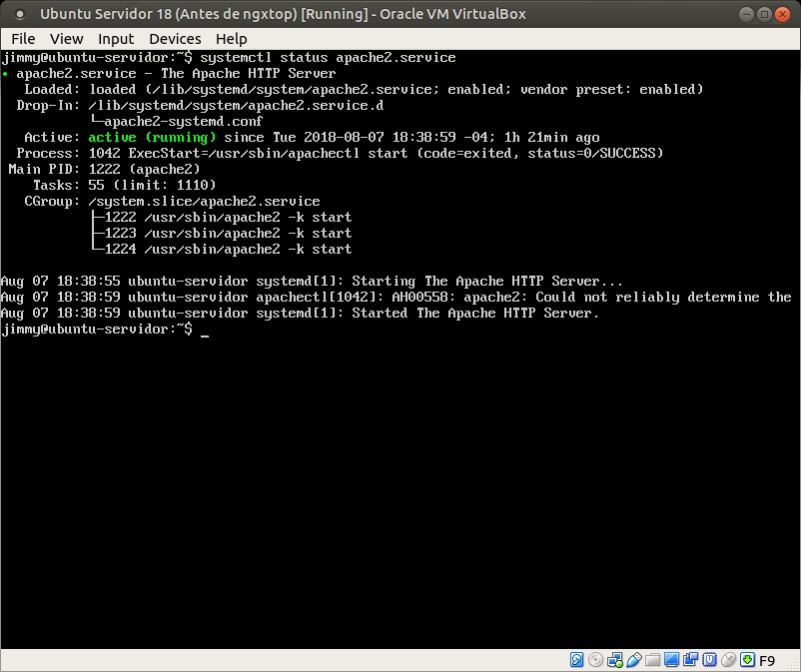Image resolution: width=801 pixels, height=672 pixels.
Task: Click the hard disk activity icon
Action: [x=577, y=660]
